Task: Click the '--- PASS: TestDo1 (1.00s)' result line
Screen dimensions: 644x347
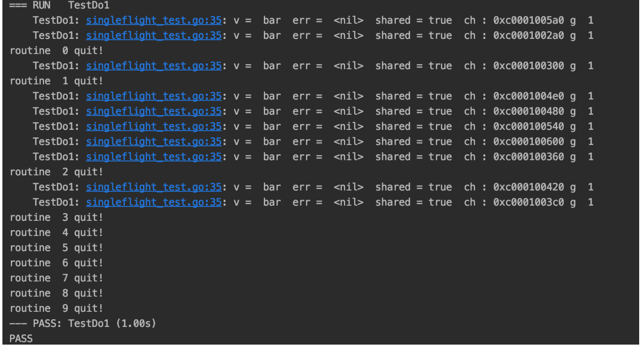Action: pos(83,323)
